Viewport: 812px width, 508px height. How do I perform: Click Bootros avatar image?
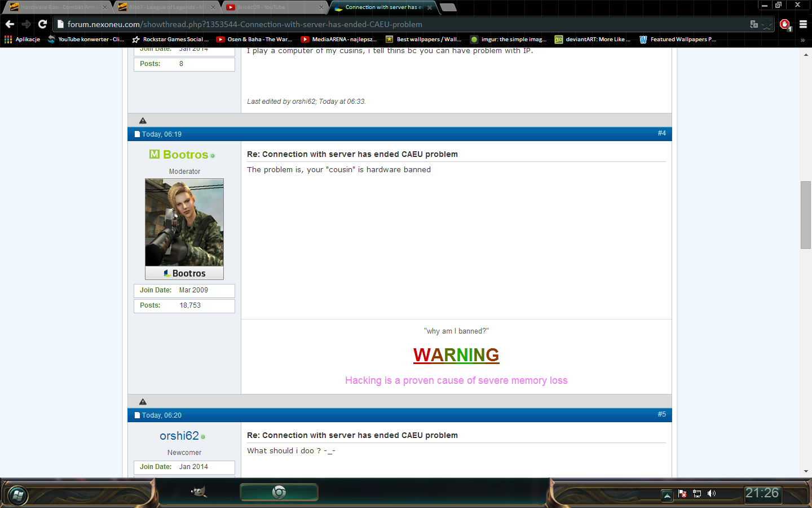click(x=184, y=222)
